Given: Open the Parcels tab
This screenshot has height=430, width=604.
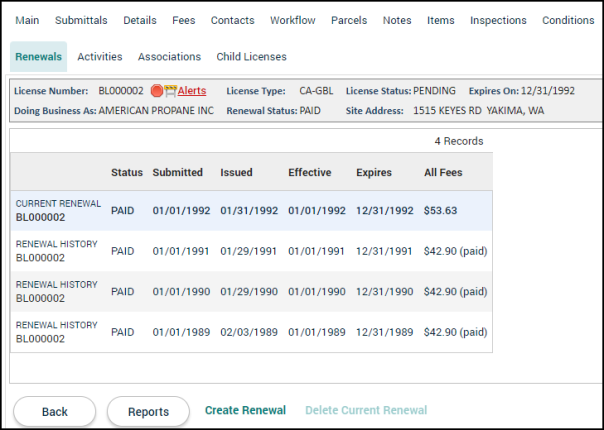Looking at the screenshot, I should tap(349, 20).
